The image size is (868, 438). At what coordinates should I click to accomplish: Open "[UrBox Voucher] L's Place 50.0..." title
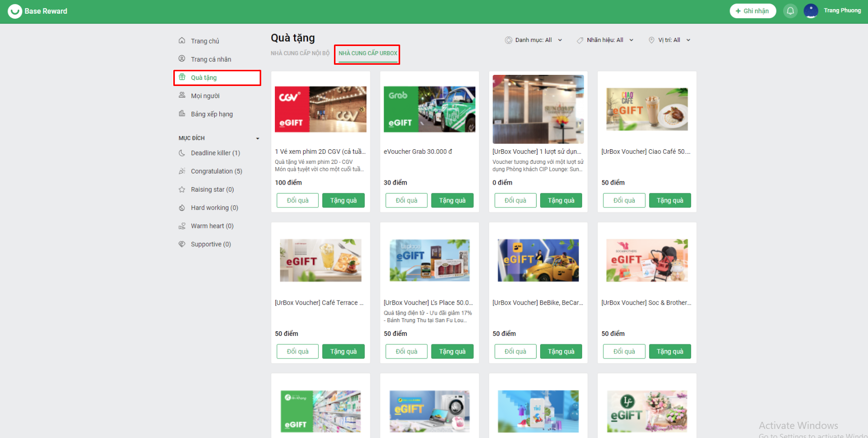[428, 303]
